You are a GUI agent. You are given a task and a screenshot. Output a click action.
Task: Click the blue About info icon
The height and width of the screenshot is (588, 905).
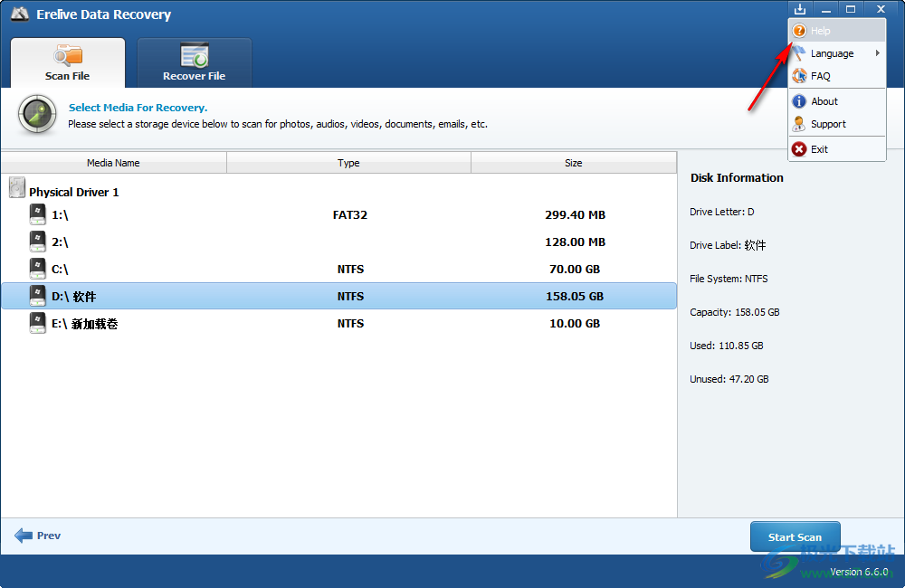[x=799, y=101]
